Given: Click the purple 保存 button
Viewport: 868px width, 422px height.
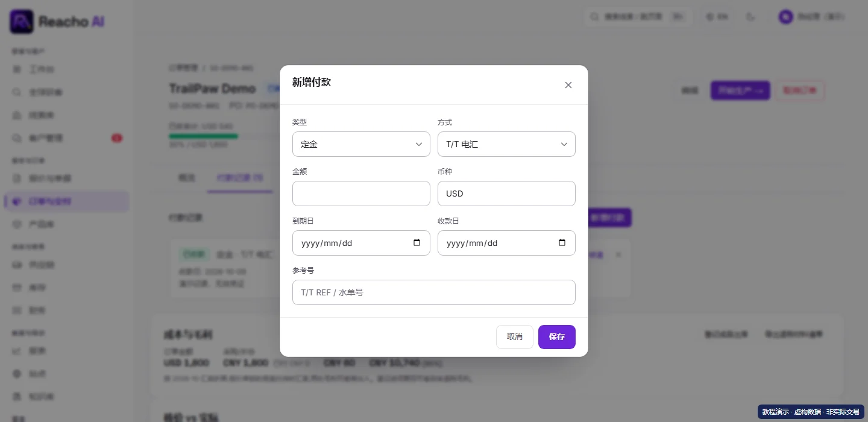Looking at the screenshot, I should tap(557, 337).
